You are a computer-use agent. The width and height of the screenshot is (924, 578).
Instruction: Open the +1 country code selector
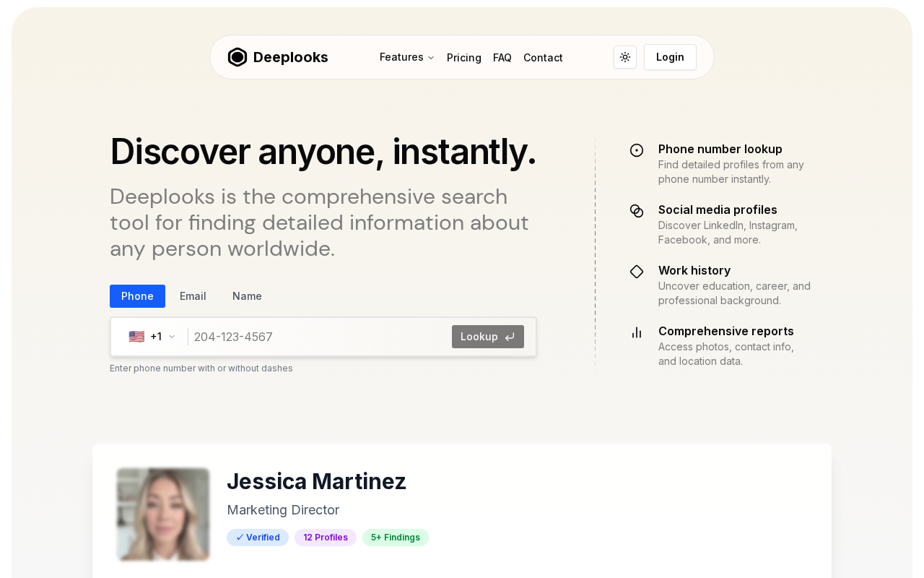(162, 337)
